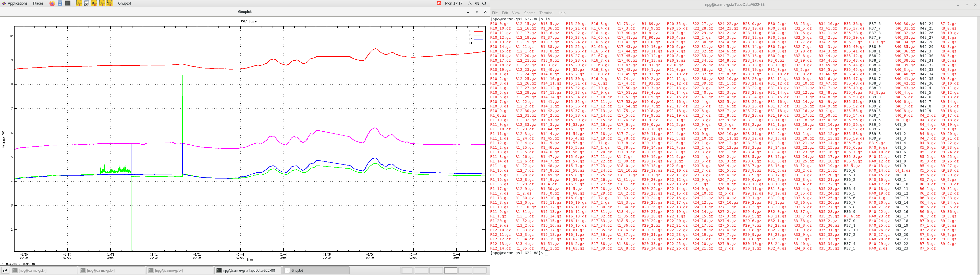980x275 pixels.
Task: Click the show desktop icon in taskbar
Action: tap(5, 270)
